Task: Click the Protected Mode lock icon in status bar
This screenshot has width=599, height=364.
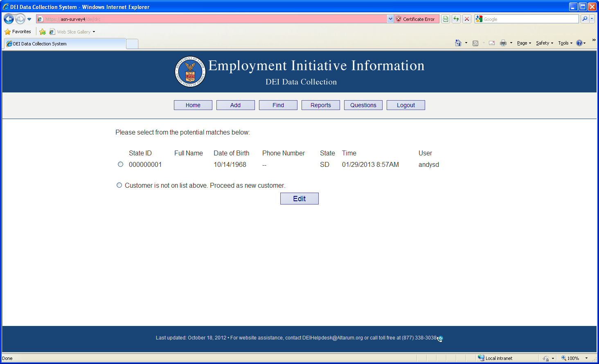Action: click(x=546, y=358)
